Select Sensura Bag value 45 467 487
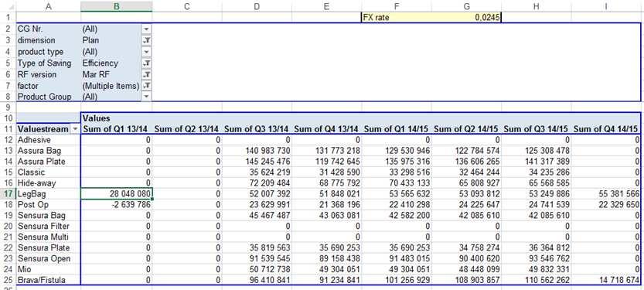Image resolution: width=644 pixels, height=290 pixels. point(257,215)
